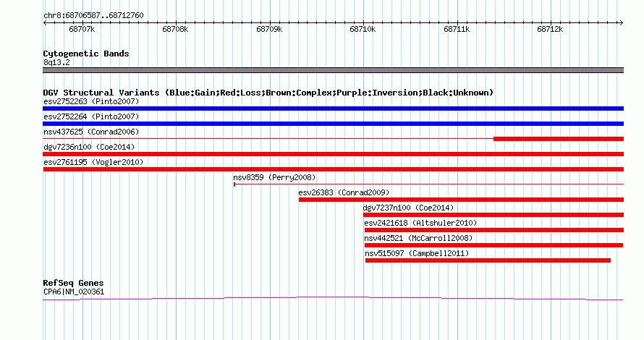Click the ruler's right arrowhead
This screenshot has width=644, height=340.
(x=622, y=23)
